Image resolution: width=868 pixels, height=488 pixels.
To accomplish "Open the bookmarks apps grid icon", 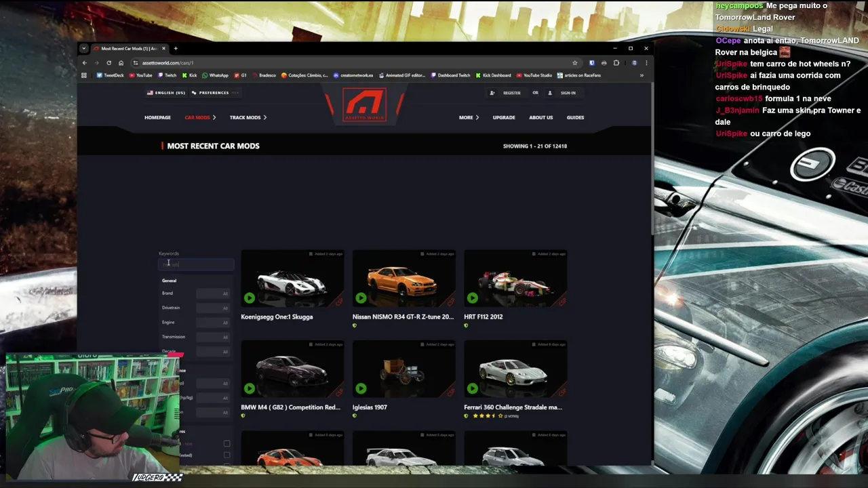I will [84, 75].
